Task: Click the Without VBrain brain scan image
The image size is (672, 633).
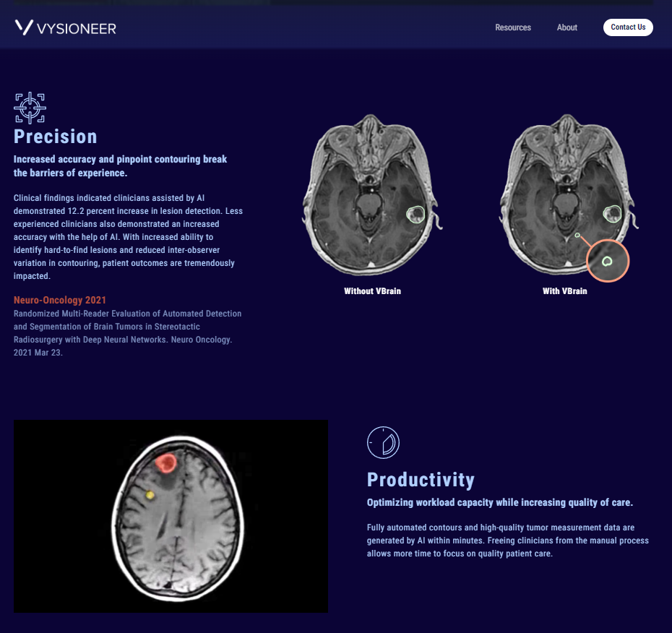Action: point(372,194)
